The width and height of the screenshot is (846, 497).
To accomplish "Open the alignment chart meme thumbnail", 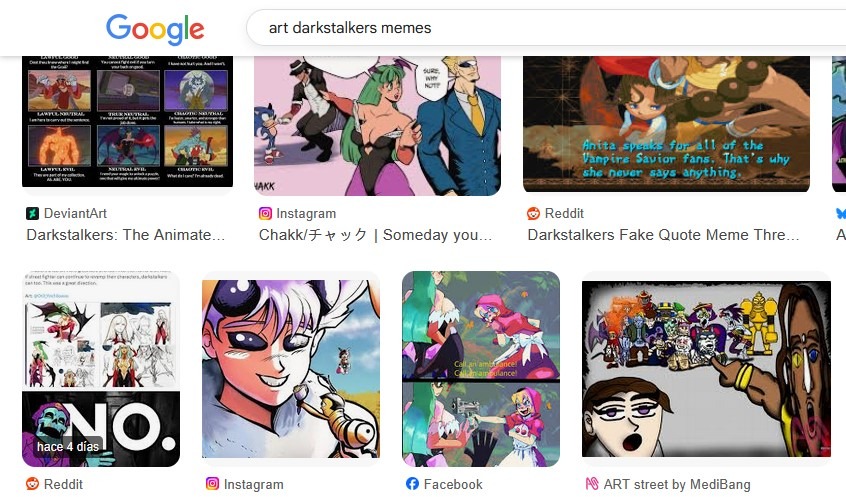I will [x=127, y=121].
